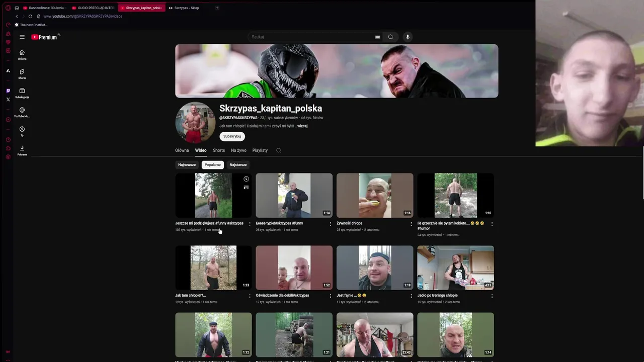Viewport: 644px width, 362px height.
Task: Open the Playlisty channel tab
Action: [x=260, y=150]
